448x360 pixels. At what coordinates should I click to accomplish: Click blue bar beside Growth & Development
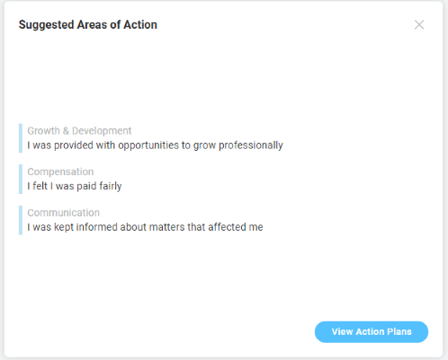20,138
